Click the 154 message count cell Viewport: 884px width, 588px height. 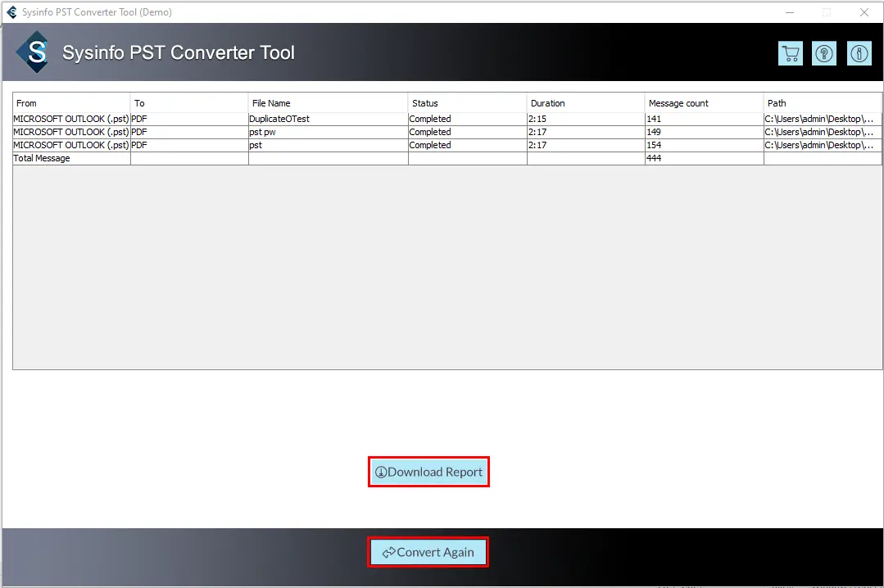pos(655,145)
